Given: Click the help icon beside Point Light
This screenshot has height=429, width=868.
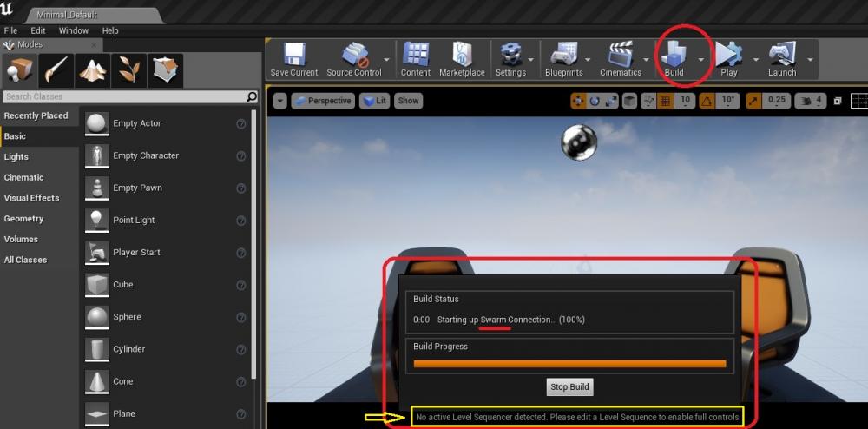Looking at the screenshot, I should tap(240, 221).
